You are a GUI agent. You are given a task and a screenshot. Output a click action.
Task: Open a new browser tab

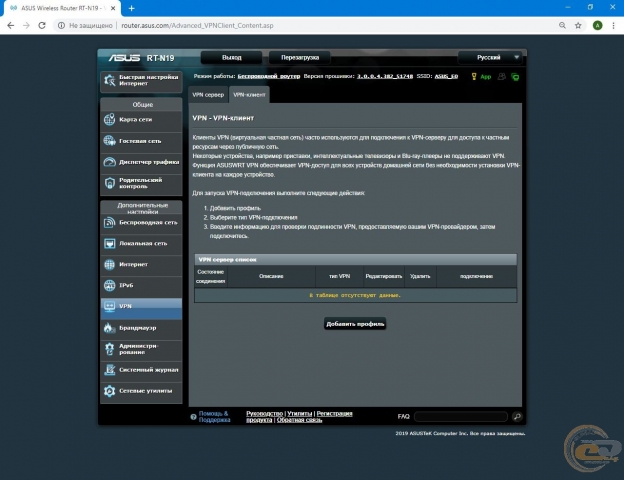point(131,8)
